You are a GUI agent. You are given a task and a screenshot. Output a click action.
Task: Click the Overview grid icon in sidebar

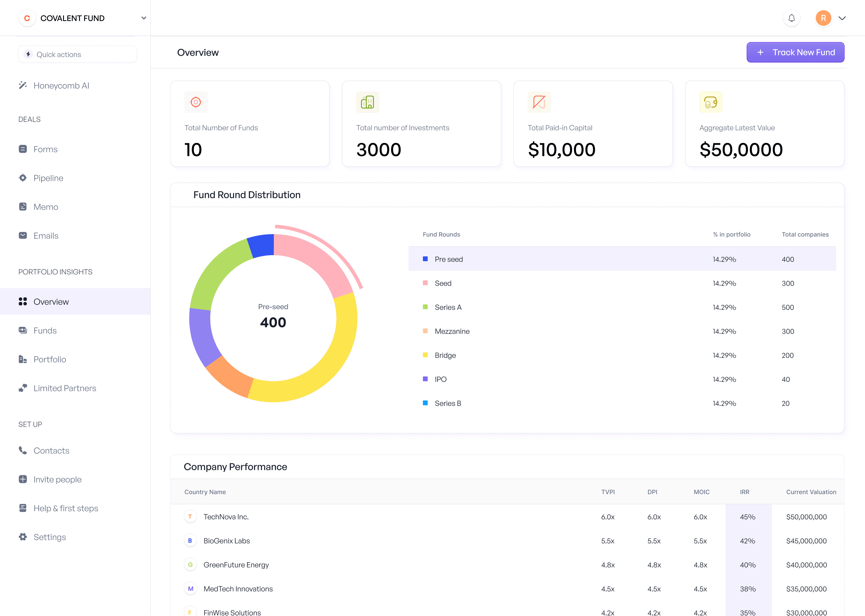tap(23, 302)
